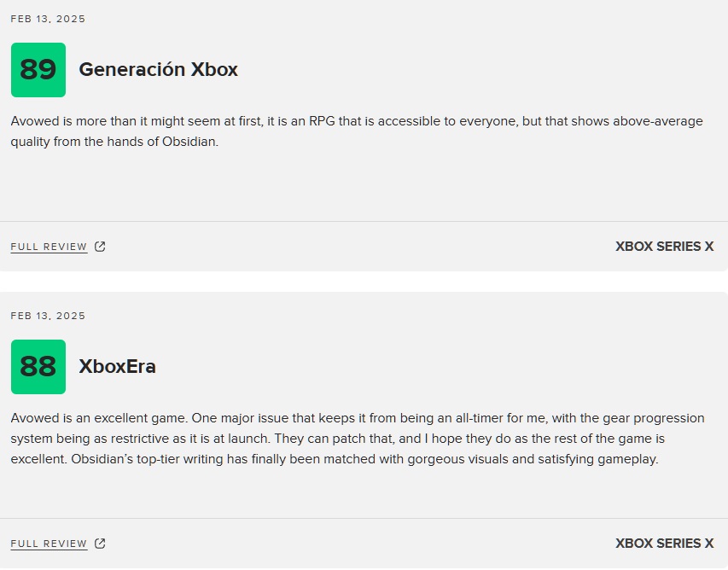728x570 pixels.
Task: Click the external link icon in XboxEra review
Action: coord(100,544)
